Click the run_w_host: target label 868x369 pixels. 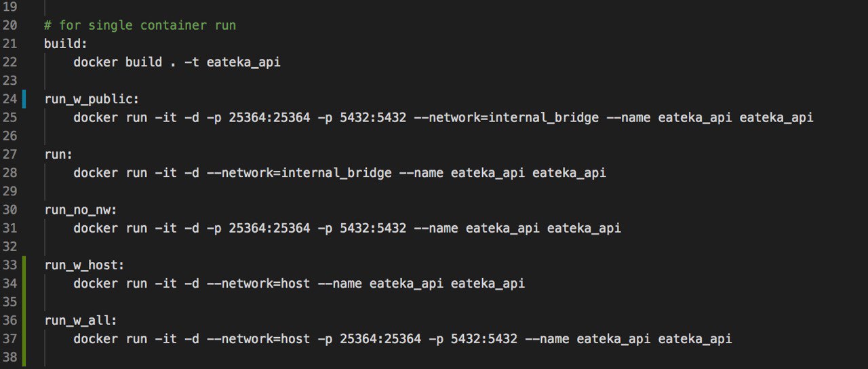click(x=84, y=265)
